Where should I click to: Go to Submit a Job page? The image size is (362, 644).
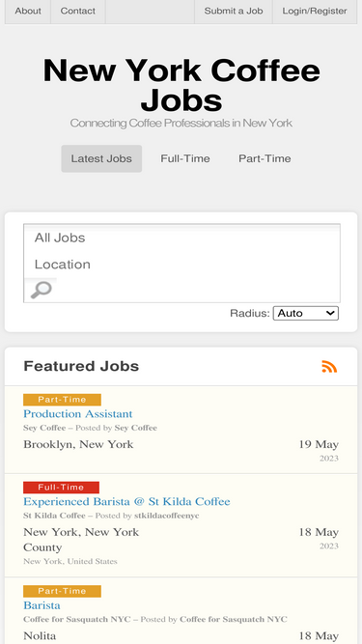[x=234, y=11]
